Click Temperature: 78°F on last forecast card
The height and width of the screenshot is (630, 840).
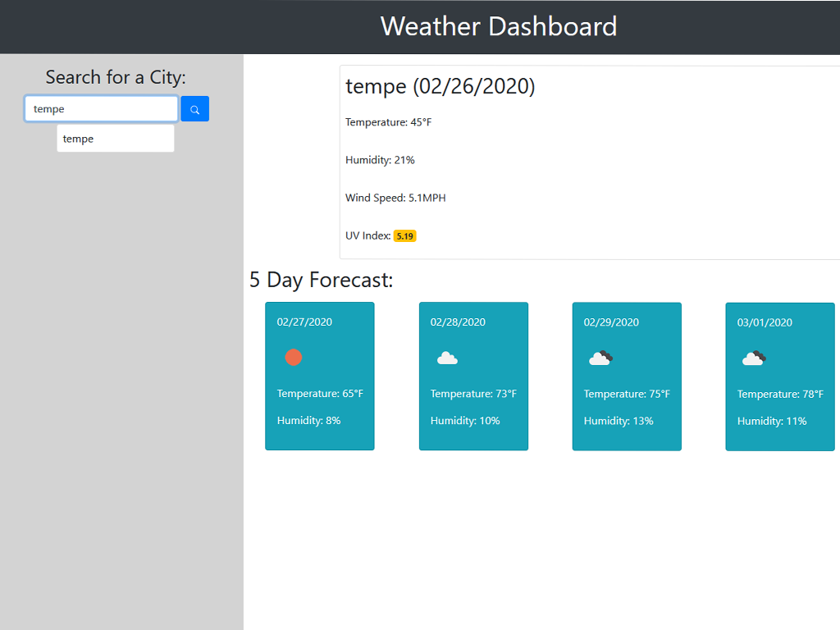(x=779, y=395)
